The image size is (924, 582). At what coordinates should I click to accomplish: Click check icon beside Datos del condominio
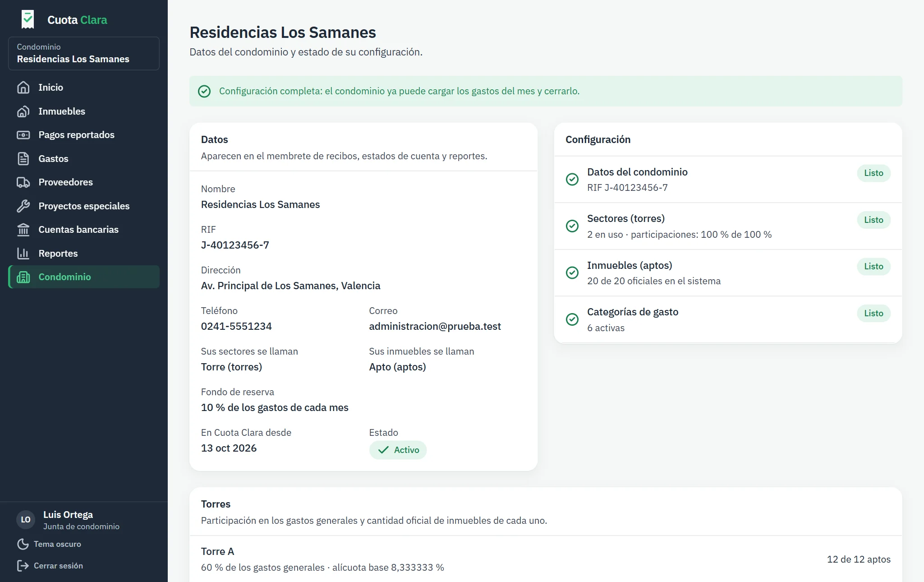pos(572,180)
